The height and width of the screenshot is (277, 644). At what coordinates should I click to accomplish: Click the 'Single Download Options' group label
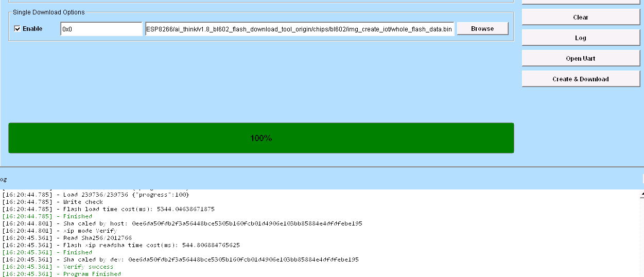[x=49, y=12]
